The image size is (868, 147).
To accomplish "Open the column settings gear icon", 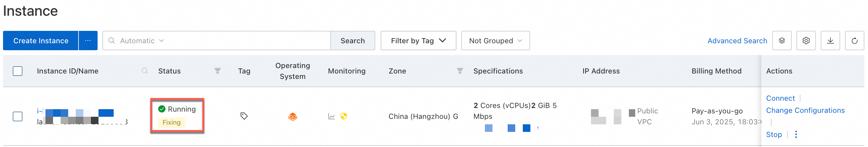I will click(806, 41).
